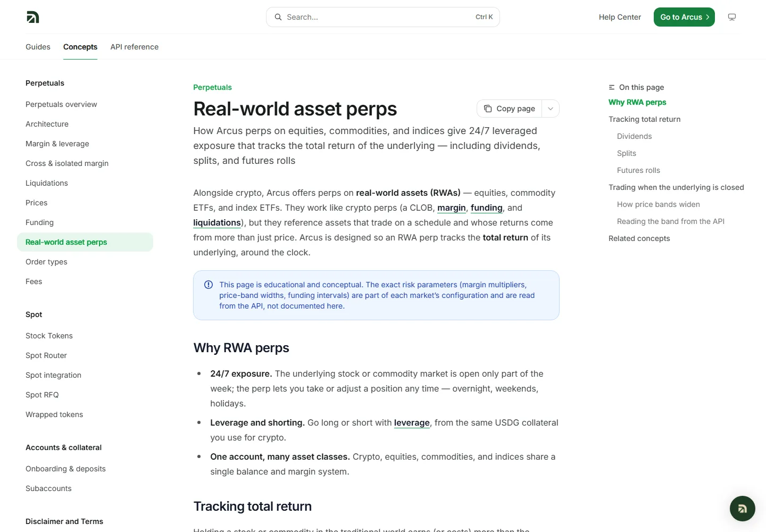Follow the inline margin link
Viewport: 766px width, 532px height.
[452, 207]
